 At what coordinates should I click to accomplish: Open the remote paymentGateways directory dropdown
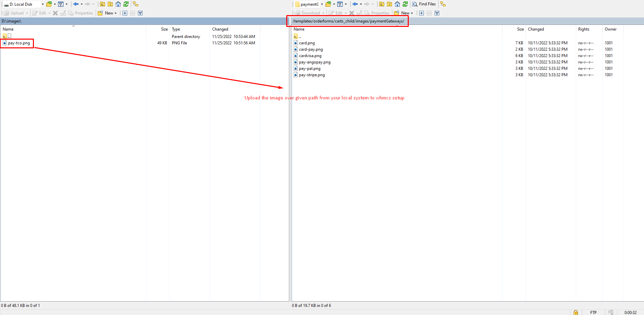tap(322, 4)
